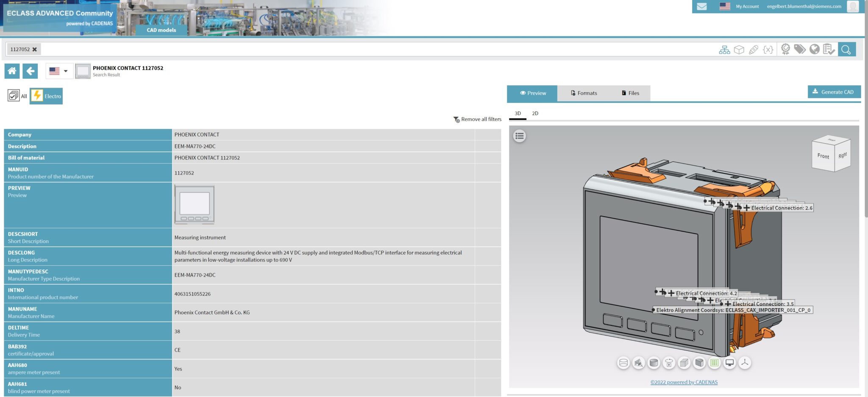868x397 pixels.
Task: Open the viewer hamburger menu in the preview
Action: pos(519,136)
